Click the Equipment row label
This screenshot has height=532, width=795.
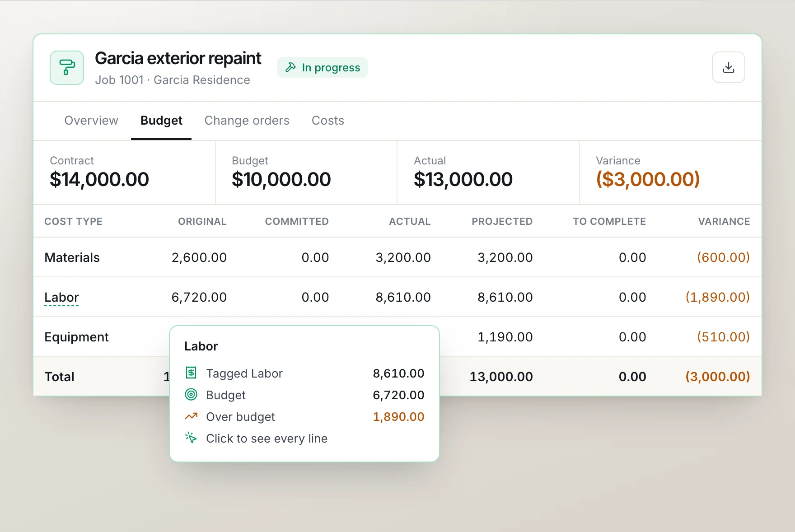tap(76, 337)
